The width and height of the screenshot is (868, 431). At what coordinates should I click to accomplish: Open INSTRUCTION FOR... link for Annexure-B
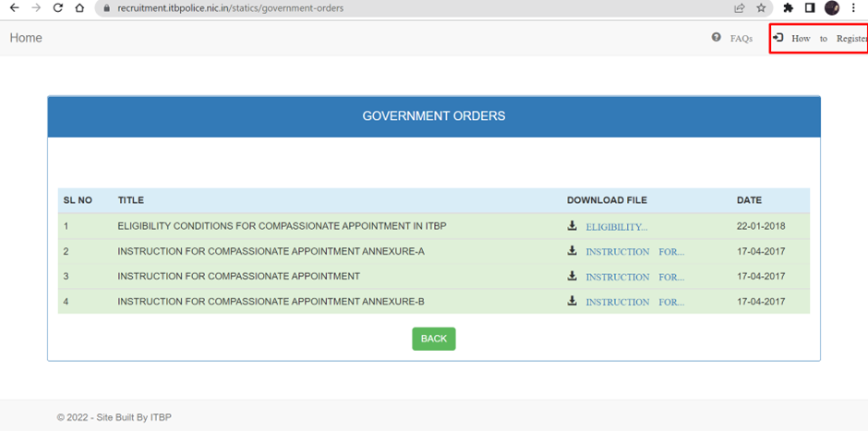(x=634, y=302)
